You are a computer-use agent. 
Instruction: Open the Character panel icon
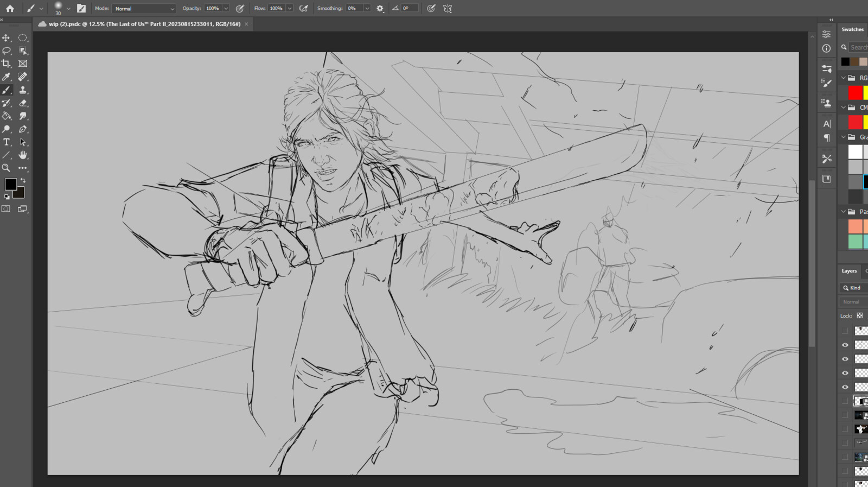tap(826, 124)
